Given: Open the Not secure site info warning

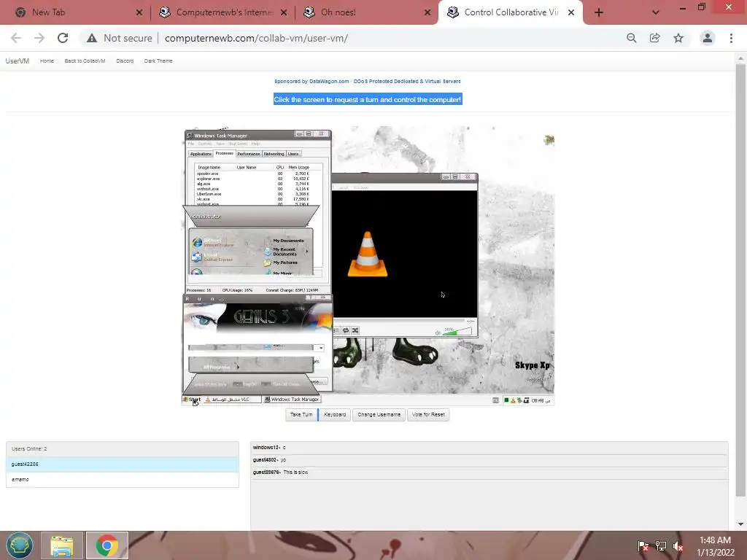Looking at the screenshot, I should point(119,38).
